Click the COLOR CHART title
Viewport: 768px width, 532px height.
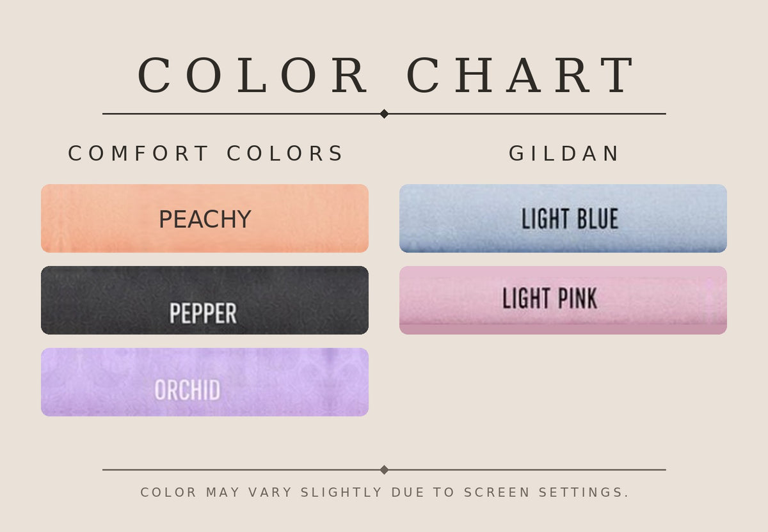(387, 75)
